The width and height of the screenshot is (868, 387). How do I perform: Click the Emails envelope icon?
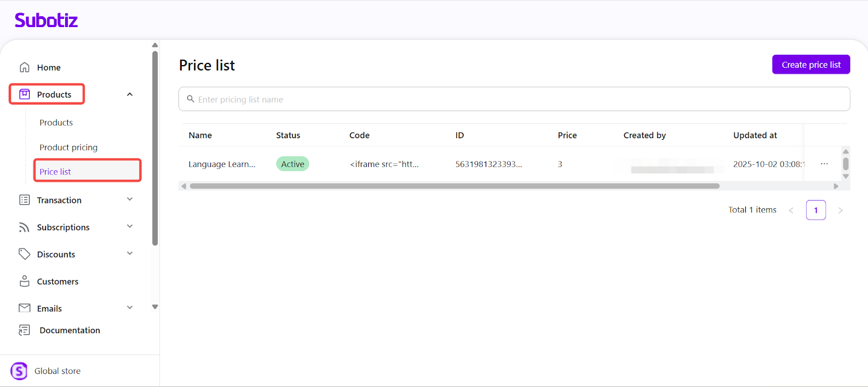(x=24, y=308)
